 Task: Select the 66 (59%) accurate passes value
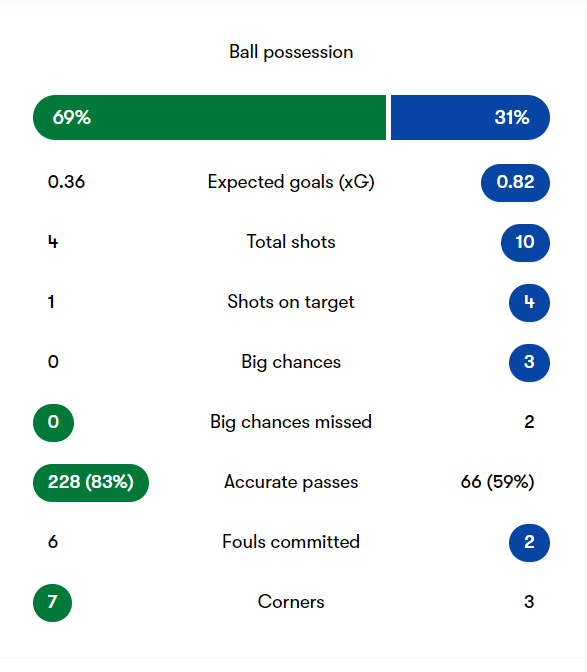click(497, 483)
